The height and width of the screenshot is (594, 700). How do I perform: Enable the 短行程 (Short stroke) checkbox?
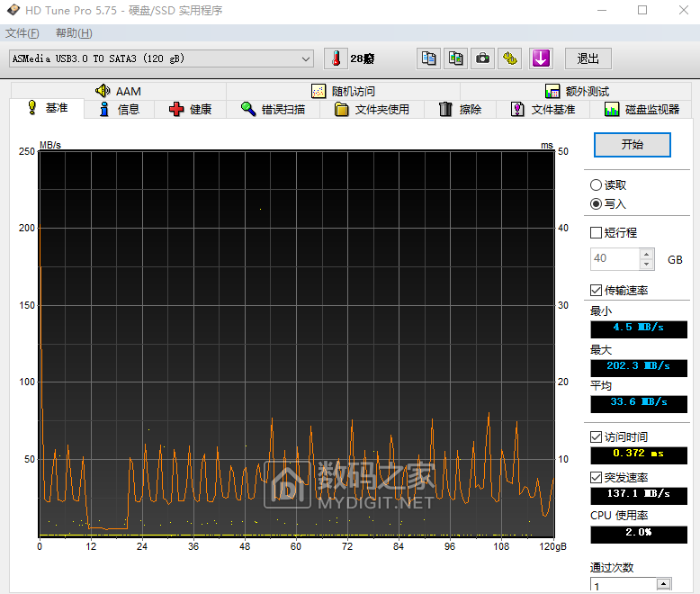click(x=596, y=232)
